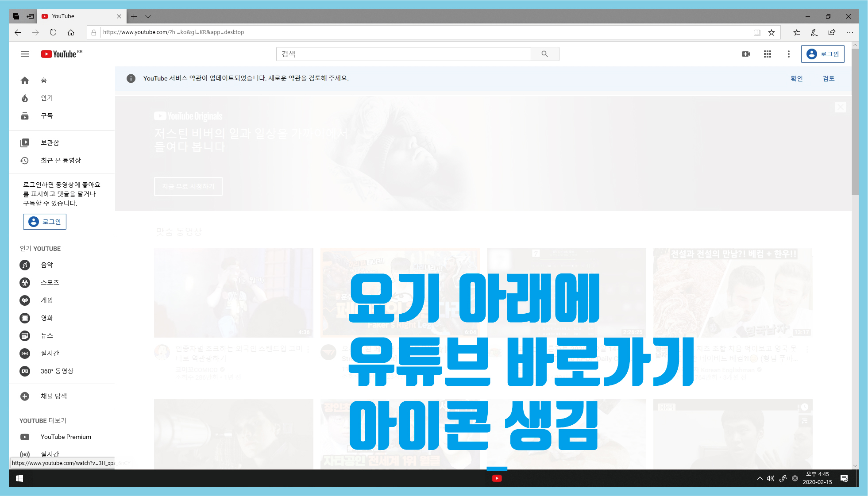Click the browser refresh button
This screenshot has height=496, width=868.
pyautogui.click(x=53, y=32)
